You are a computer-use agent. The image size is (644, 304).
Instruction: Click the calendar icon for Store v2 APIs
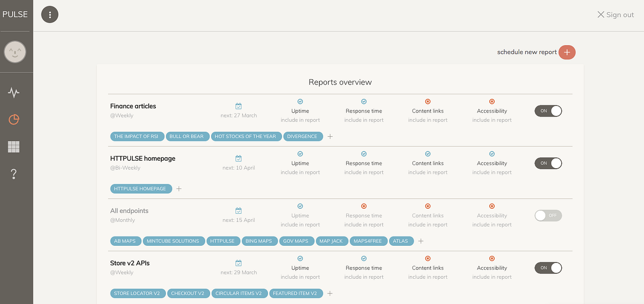tap(239, 263)
